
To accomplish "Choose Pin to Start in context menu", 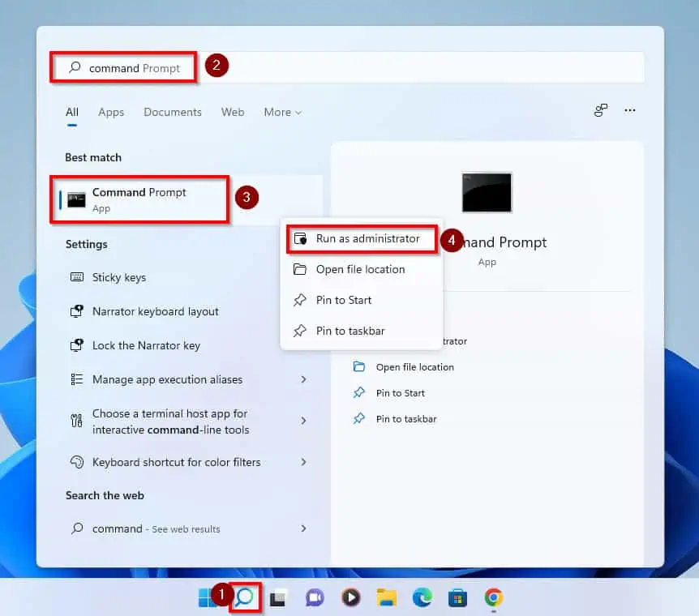I will tap(362, 300).
